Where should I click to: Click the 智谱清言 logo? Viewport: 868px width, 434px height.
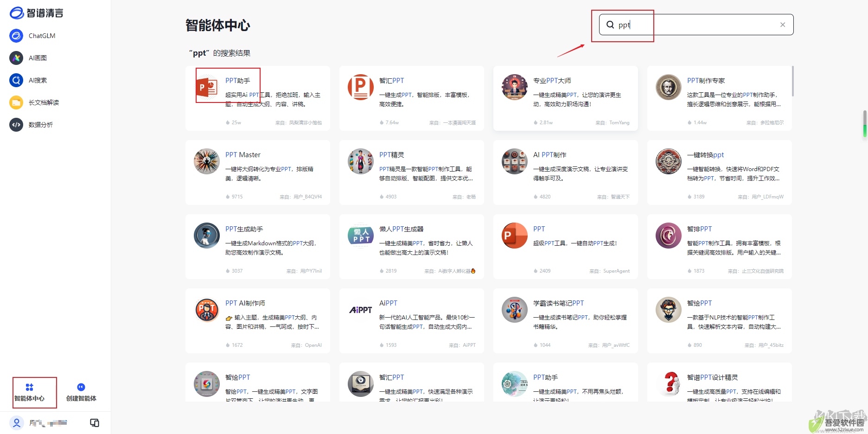37,13
